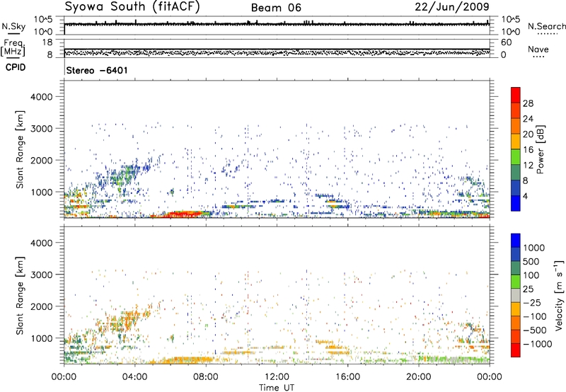Click the dark blue bottom segment of Power colorbar

516,203
